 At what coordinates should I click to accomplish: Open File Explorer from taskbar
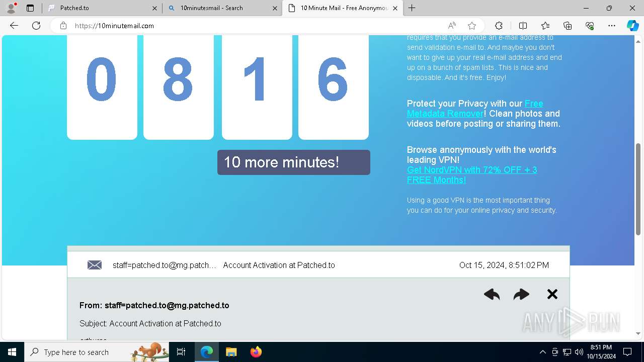(231, 352)
